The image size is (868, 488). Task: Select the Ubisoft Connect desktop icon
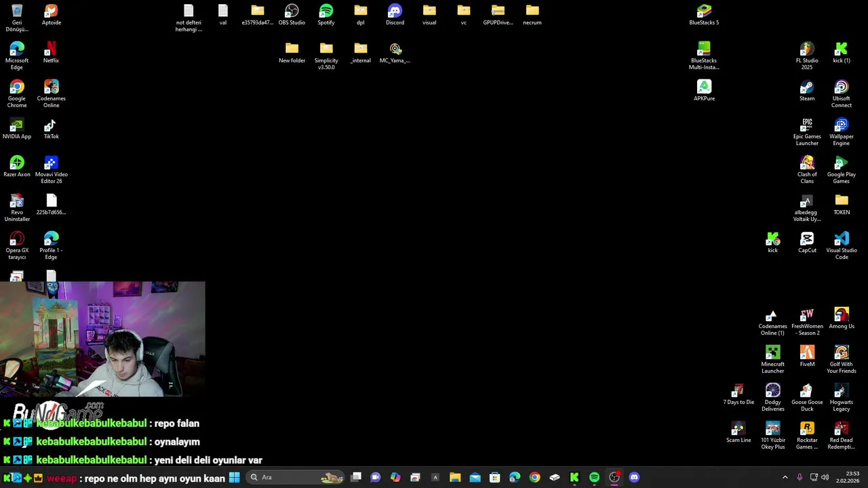842,94
